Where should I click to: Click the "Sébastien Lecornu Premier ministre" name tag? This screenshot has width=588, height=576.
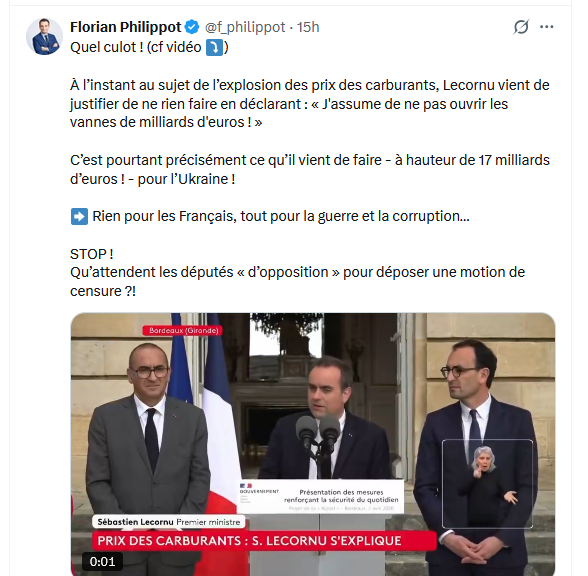[x=169, y=522]
